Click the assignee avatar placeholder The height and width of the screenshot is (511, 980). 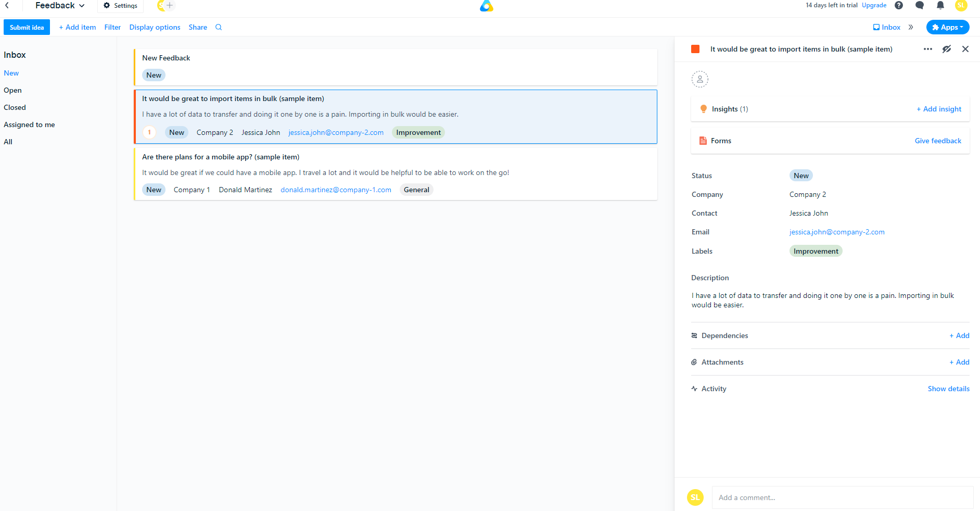tap(700, 79)
